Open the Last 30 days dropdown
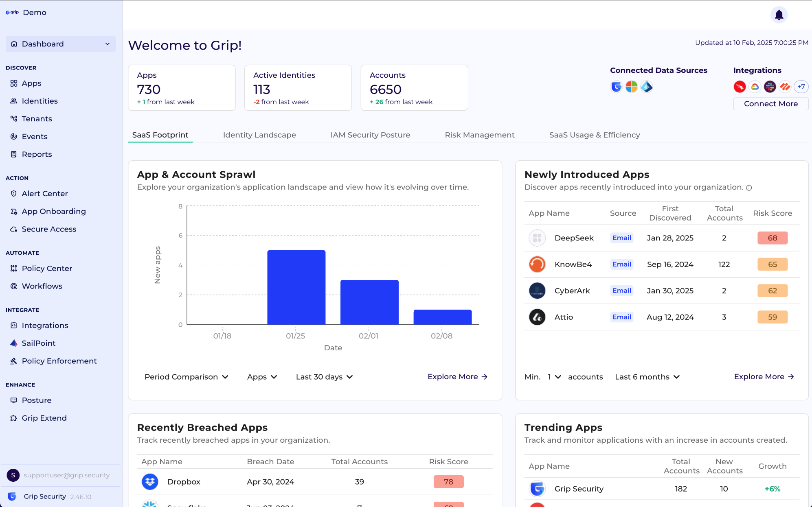The width and height of the screenshot is (812, 507). [324, 377]
